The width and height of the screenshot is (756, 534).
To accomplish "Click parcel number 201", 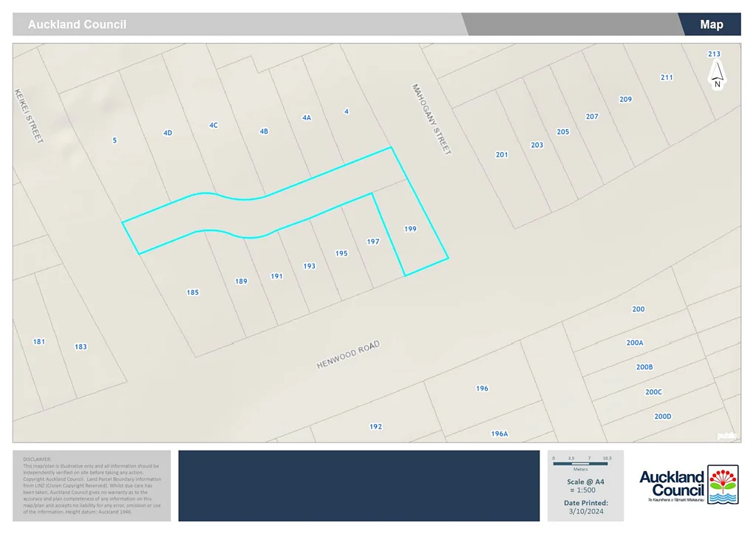I will (x=502, y=154).
